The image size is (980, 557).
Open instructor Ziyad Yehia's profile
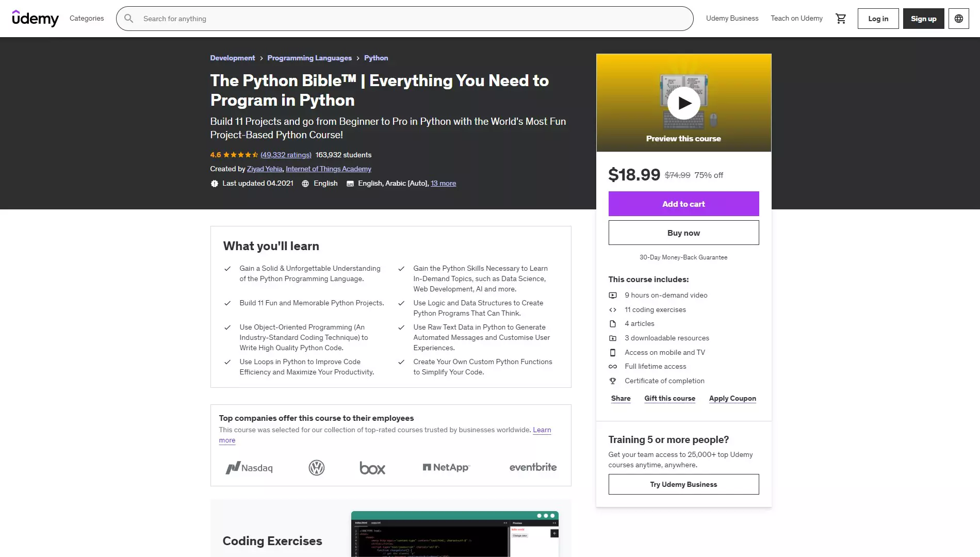point(265,169)
